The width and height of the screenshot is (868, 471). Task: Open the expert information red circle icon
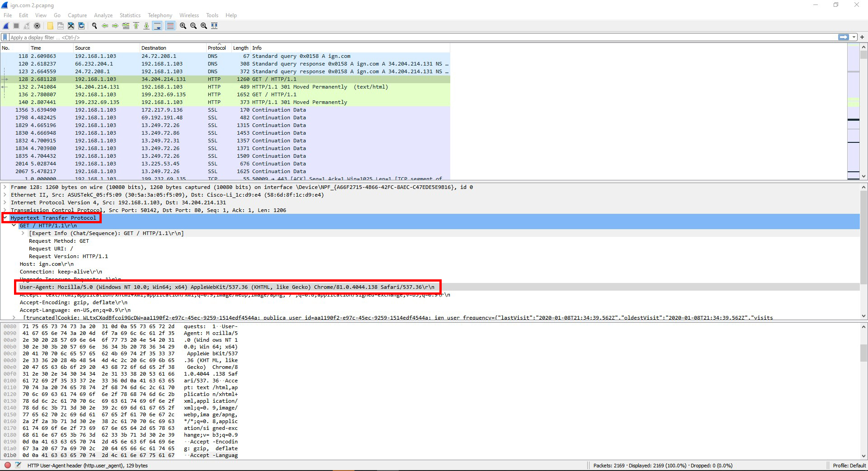coord(8,465)
